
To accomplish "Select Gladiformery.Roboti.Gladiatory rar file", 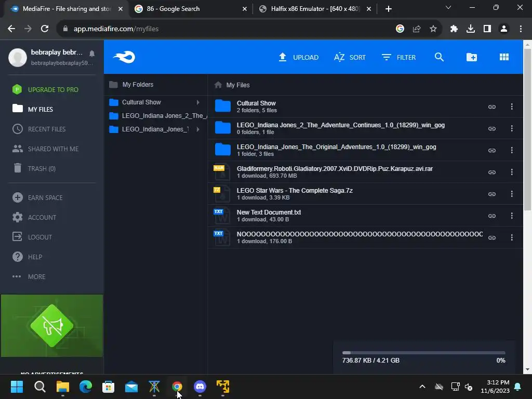I will point(365,172).
